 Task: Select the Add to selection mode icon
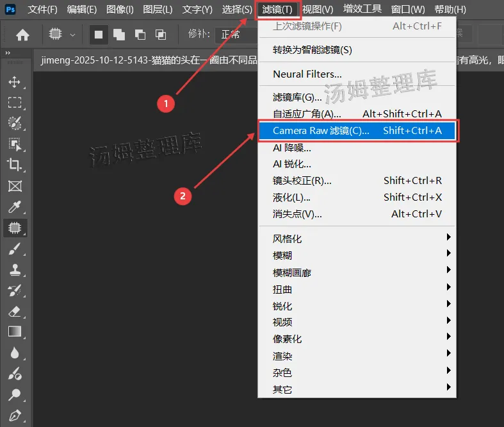[x=119, y=35]
